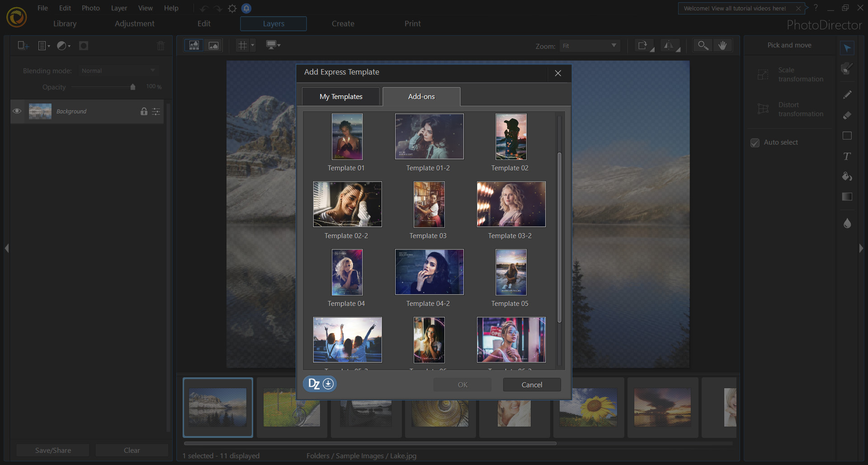Activate the Paint bucket fill tool
The image size is (868, 465).
coord(847,177)
